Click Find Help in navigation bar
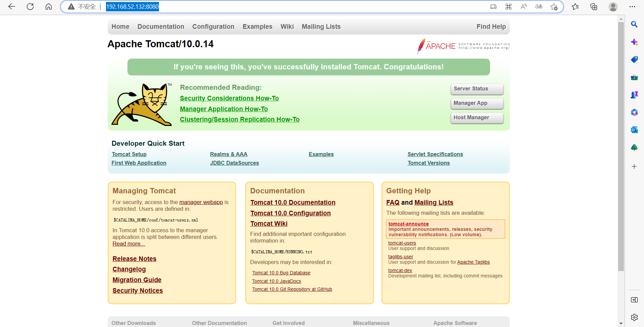Image resolution: width=644 pixels, height=327 pixels. coord(491,27)
